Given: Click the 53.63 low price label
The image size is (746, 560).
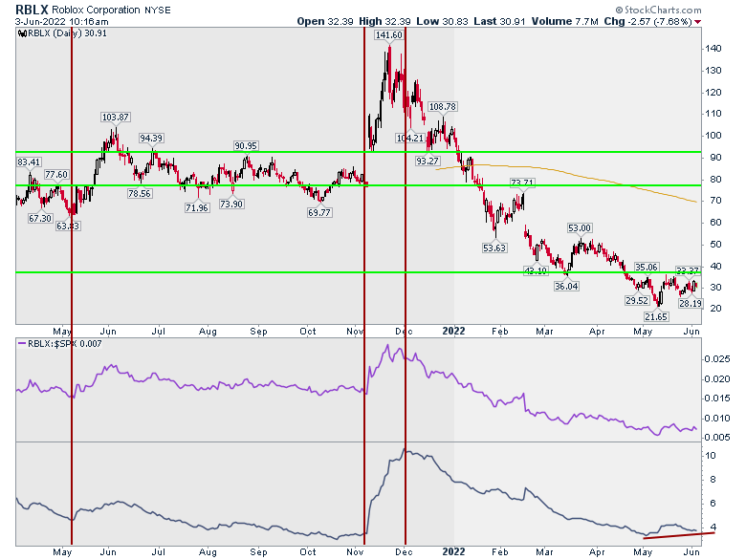Looking at the screenshot, I should click(x=494, y=248).
